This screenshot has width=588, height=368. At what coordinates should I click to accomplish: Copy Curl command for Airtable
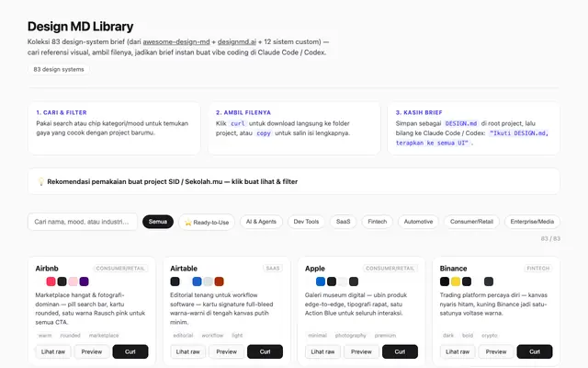pos(266,351)
